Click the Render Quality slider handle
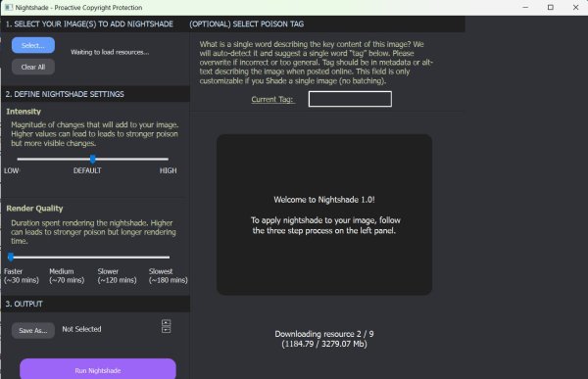The height and width of the screenshot is (379, 588). [x=11, y=257]
